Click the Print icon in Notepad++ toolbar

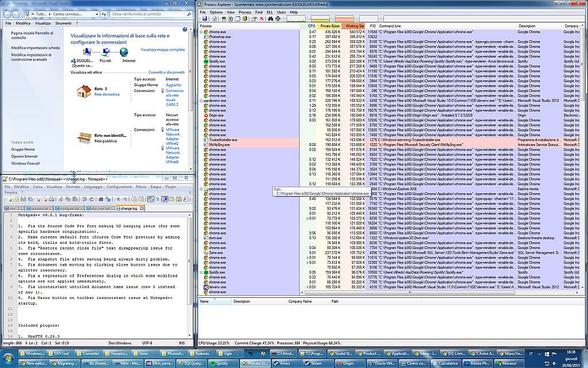pyautogui.click(x=50, y=199)
